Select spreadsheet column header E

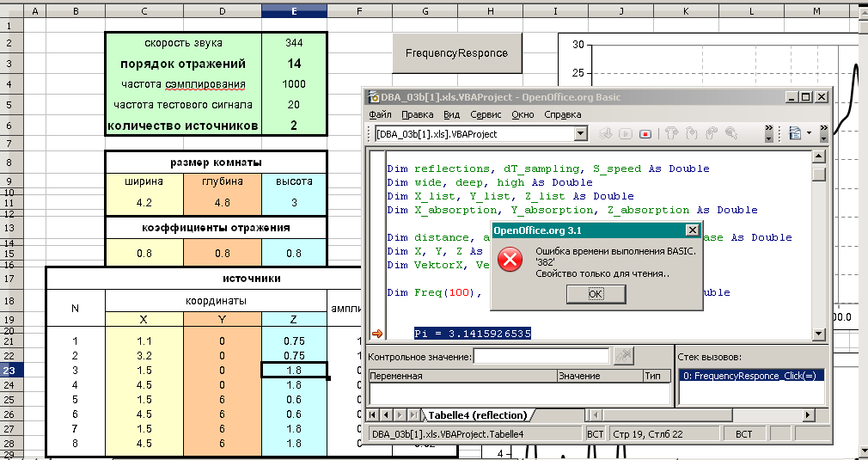(294, 11)
